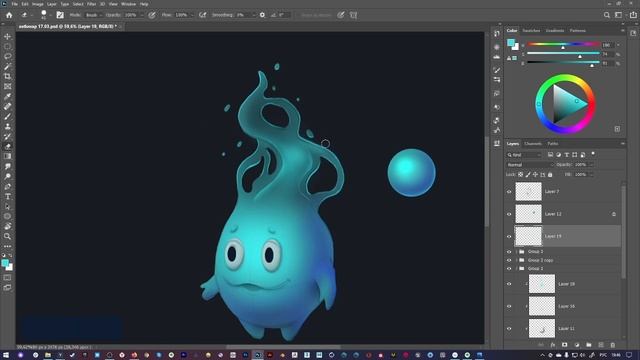Select the Eraser tool in toolbox
Screen dimensions: 640x360
[x=7, y=147]
